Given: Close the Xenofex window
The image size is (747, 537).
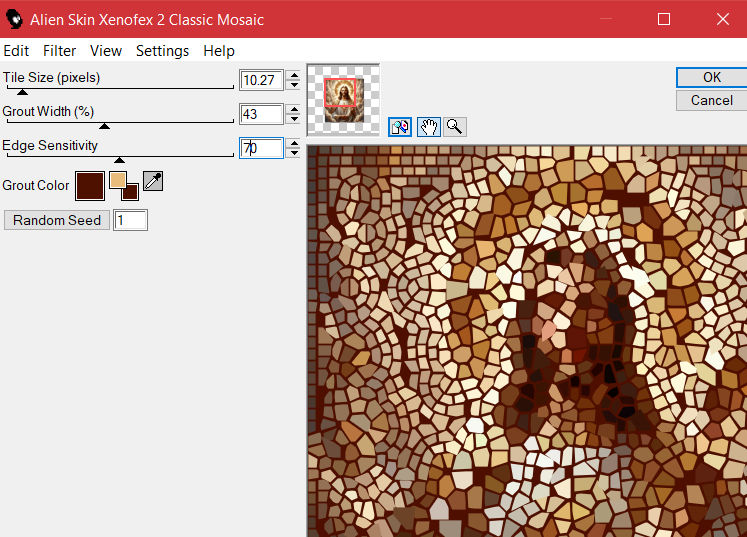Looking at the screenshot, I should point(722,19).
